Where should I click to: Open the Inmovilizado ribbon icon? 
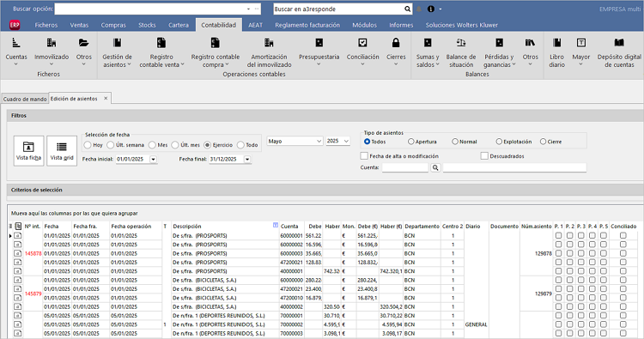(x=52, y=43)
